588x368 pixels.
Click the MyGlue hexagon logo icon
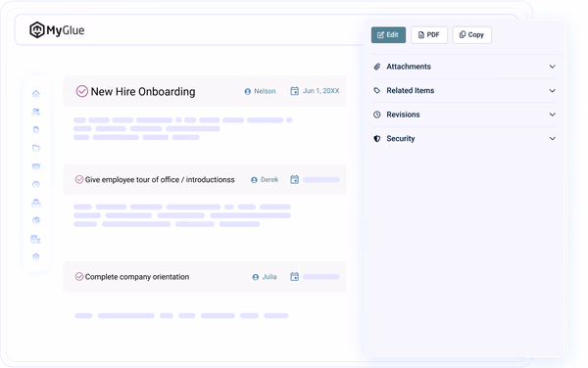click(x=37, y=30)
